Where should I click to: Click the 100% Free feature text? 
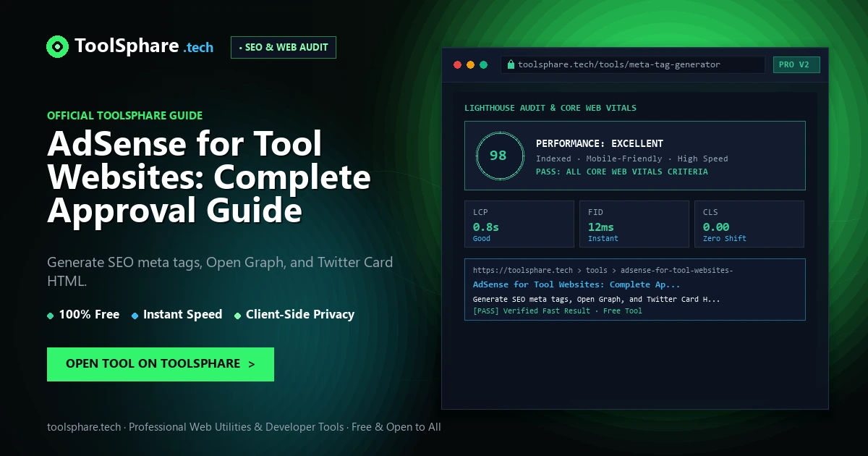(x=89, y=314)
